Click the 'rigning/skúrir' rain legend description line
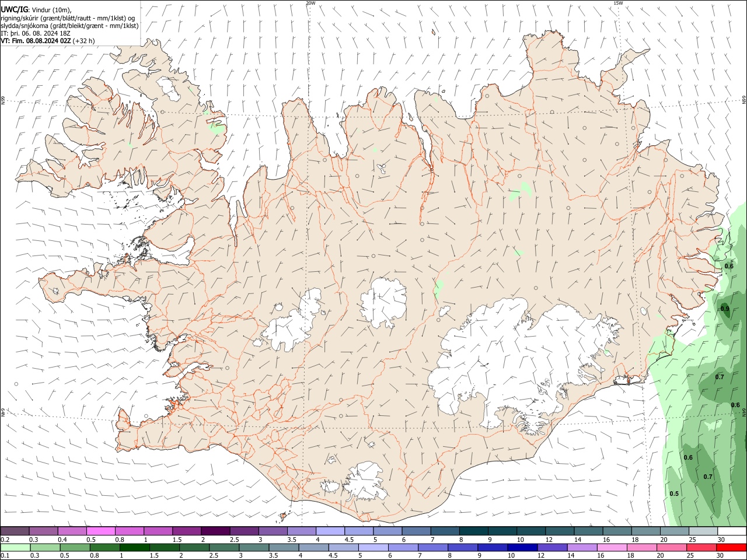 tap(68, 17)
